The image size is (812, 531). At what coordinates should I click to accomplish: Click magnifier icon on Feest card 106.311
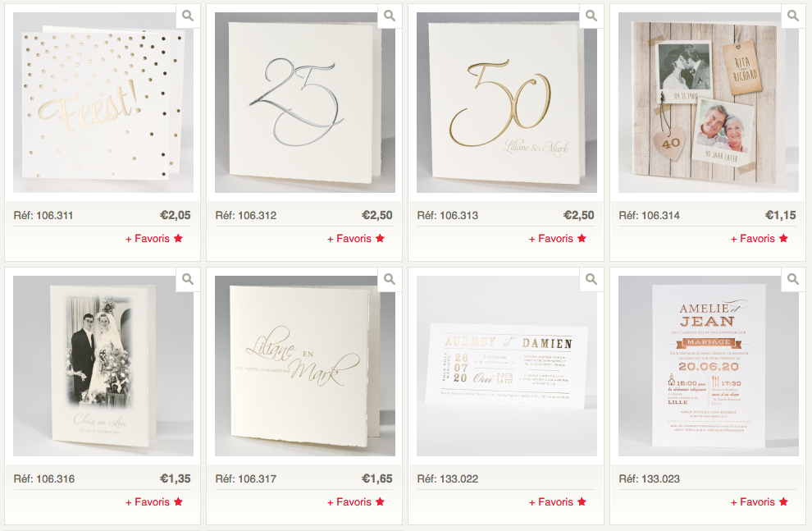[188, 16]
